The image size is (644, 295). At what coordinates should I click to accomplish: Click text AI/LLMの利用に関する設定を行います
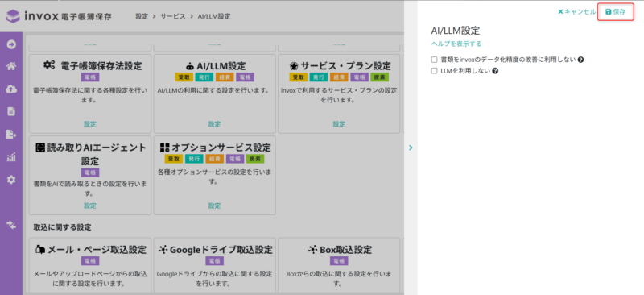(213, 90)
